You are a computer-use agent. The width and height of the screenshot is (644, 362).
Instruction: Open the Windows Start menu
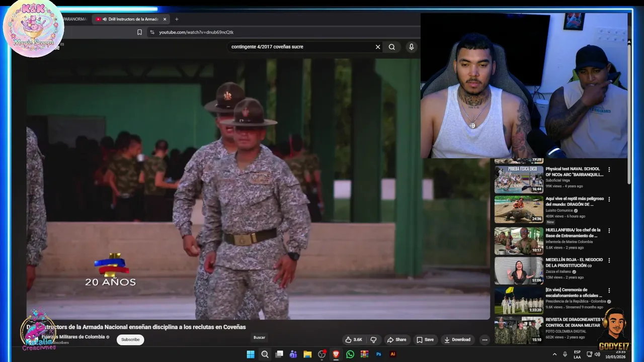point(250,354)
